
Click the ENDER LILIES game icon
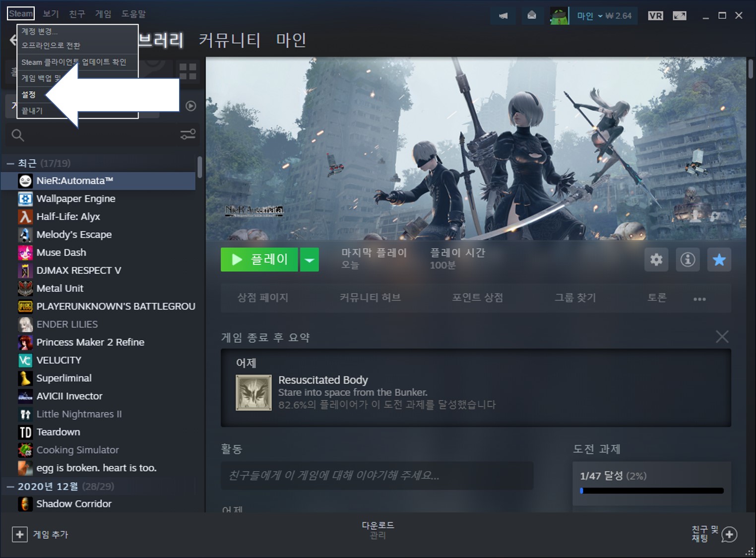coord(25,324)
